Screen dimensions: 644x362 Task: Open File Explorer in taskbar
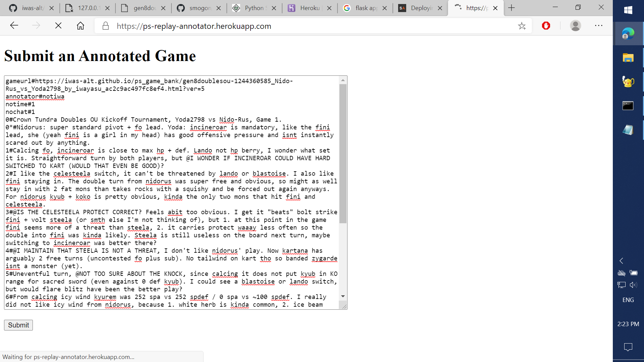pyautogui.click(x=628, y=58)
